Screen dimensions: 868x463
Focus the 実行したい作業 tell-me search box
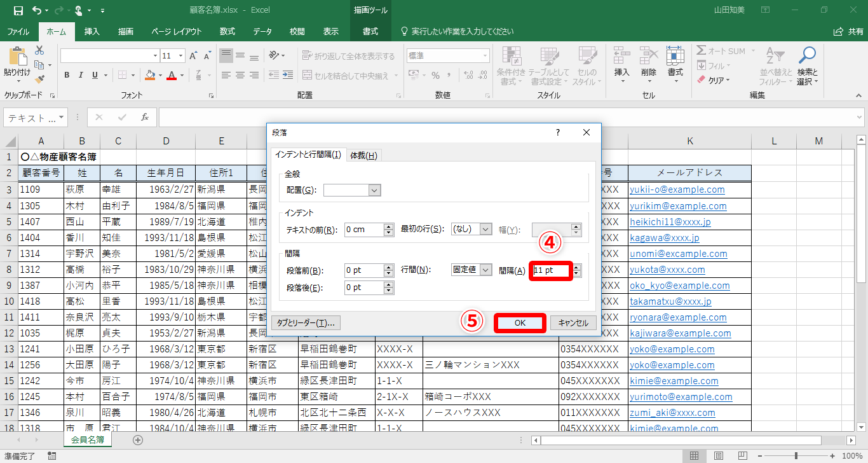(x=463, y=32)
